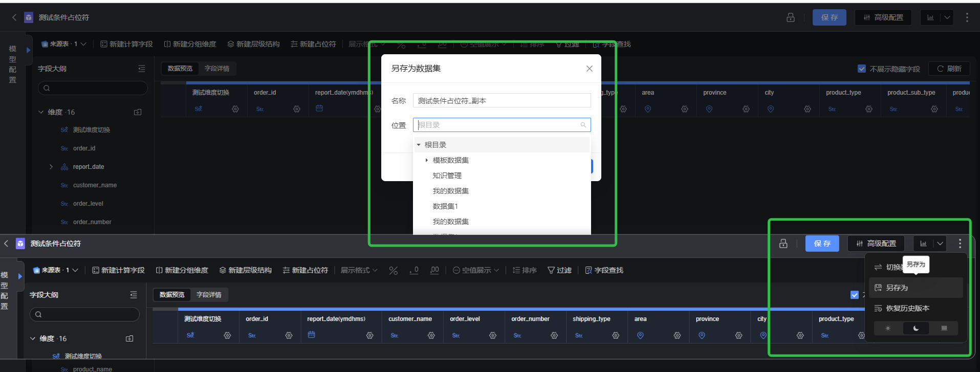Screen dimensions: 980x372
Task: Collapse the 字段大纲 panel in the upper view
Action: 142,69
